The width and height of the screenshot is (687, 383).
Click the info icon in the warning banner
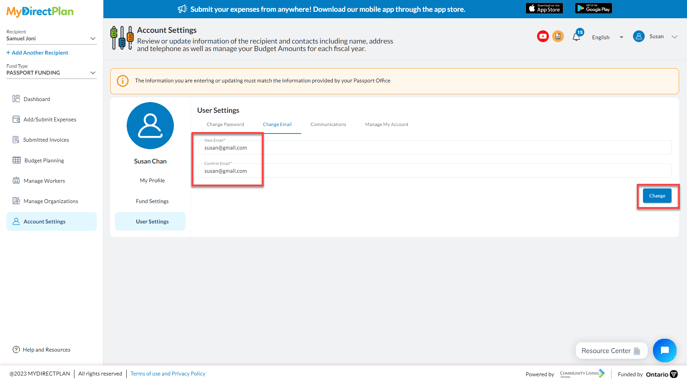tap(122, 81)
